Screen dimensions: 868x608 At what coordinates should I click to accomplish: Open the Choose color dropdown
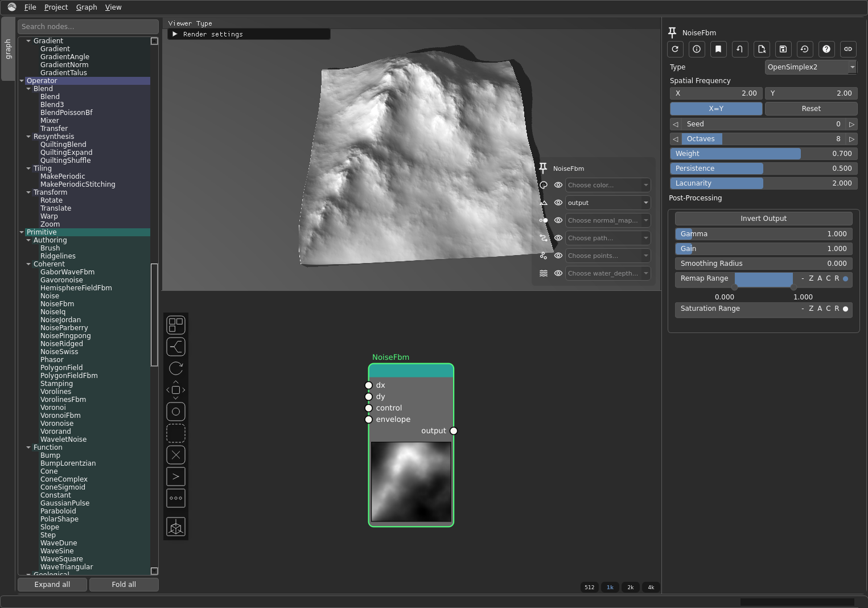pos(608,185)
